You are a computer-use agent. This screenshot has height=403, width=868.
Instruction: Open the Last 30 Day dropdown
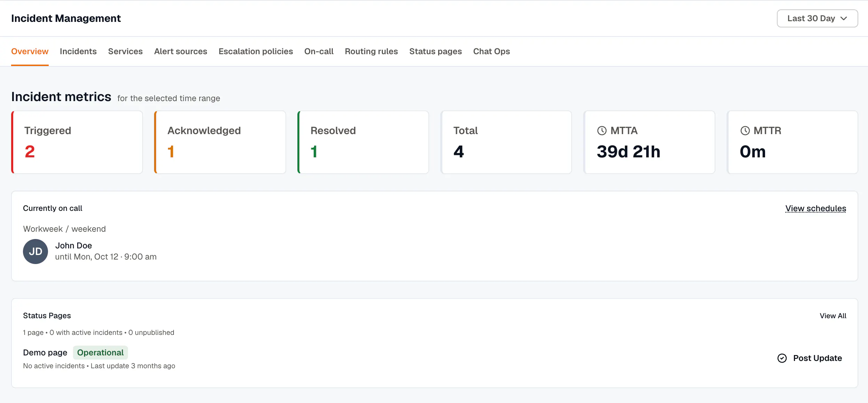(x=817, y=18)
